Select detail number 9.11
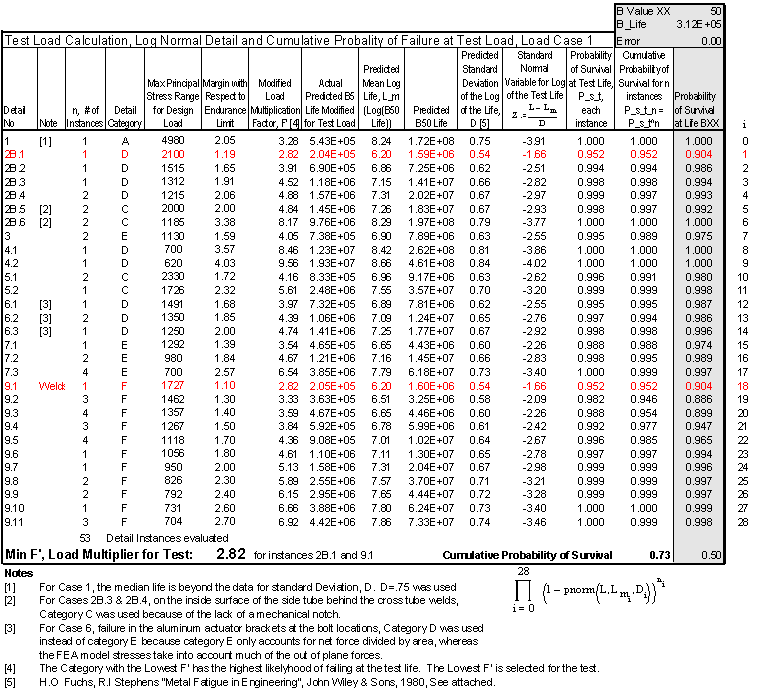The width and height of the screenshot is (757, 690). (14, 522)
